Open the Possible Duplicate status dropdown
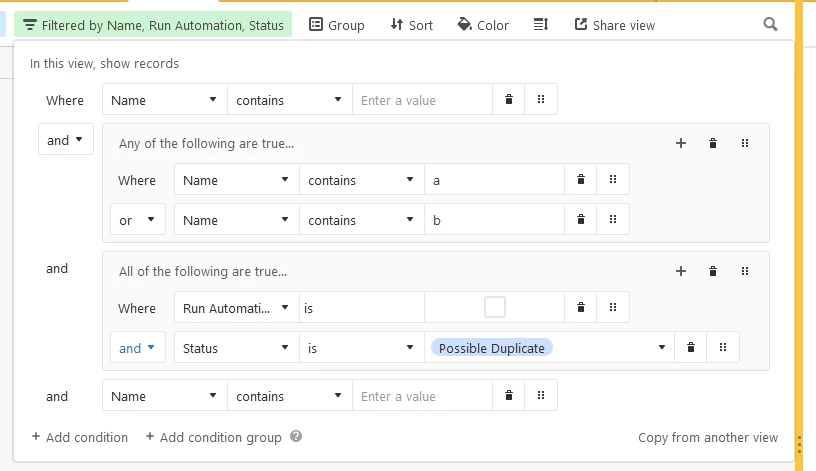The height and width of the screenshot is (471, 816). (x=550, y=348)
